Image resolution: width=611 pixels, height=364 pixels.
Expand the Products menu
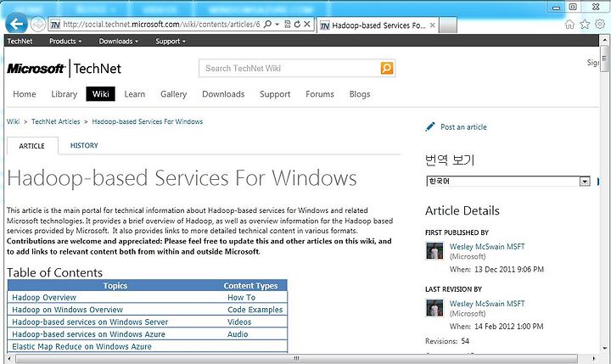point(65,41)
